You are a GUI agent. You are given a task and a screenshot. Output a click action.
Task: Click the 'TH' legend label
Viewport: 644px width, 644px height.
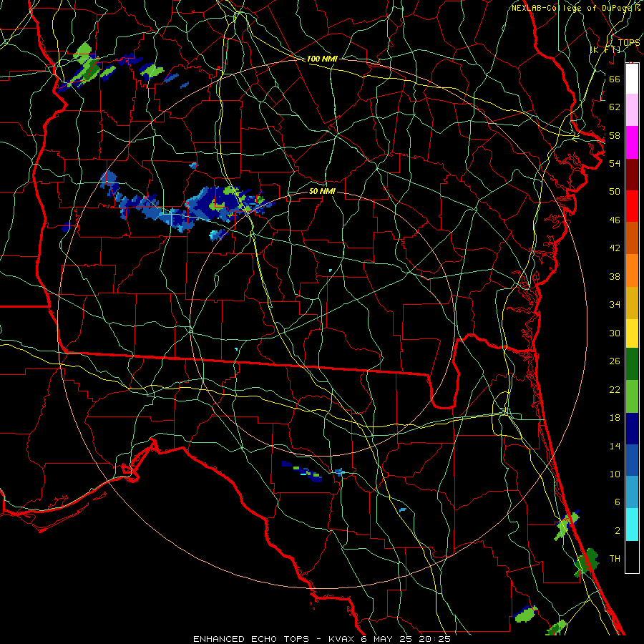(615, 558)
